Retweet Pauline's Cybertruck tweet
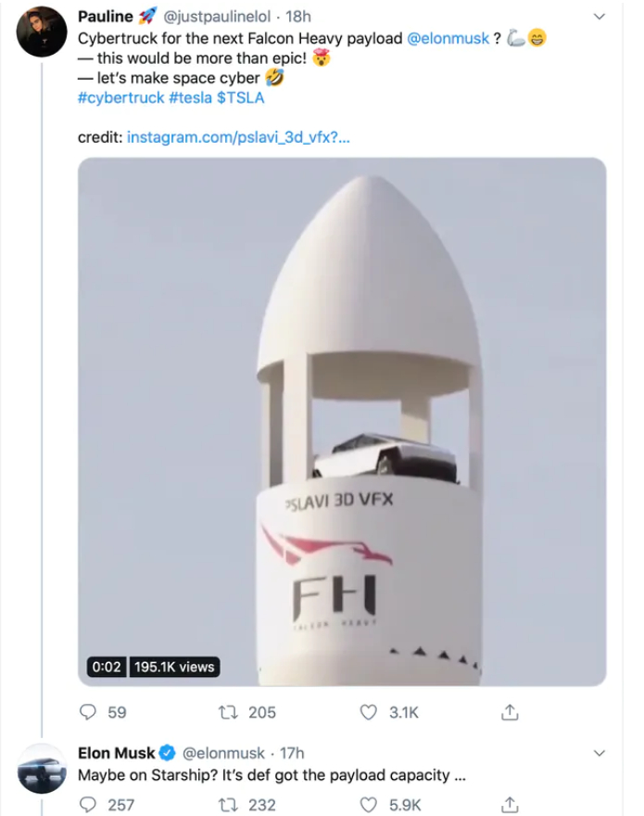 pos(227,712)
